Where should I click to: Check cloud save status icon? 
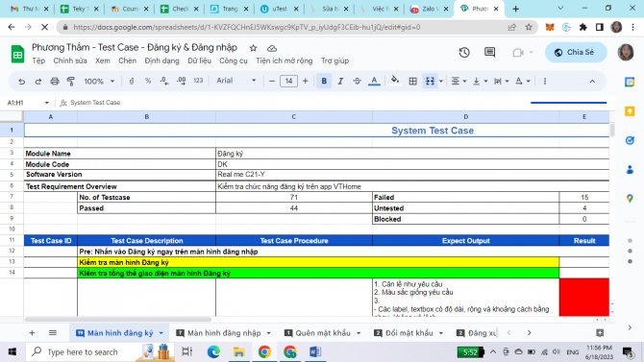tap(271, 48)
